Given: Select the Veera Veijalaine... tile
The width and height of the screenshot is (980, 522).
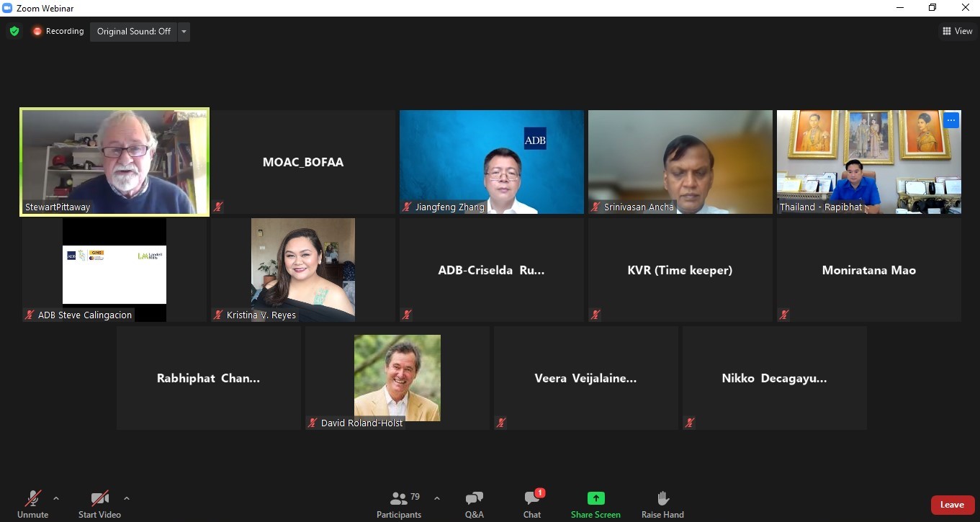Looking at the screenshot, I should click(x=586, y=378).
